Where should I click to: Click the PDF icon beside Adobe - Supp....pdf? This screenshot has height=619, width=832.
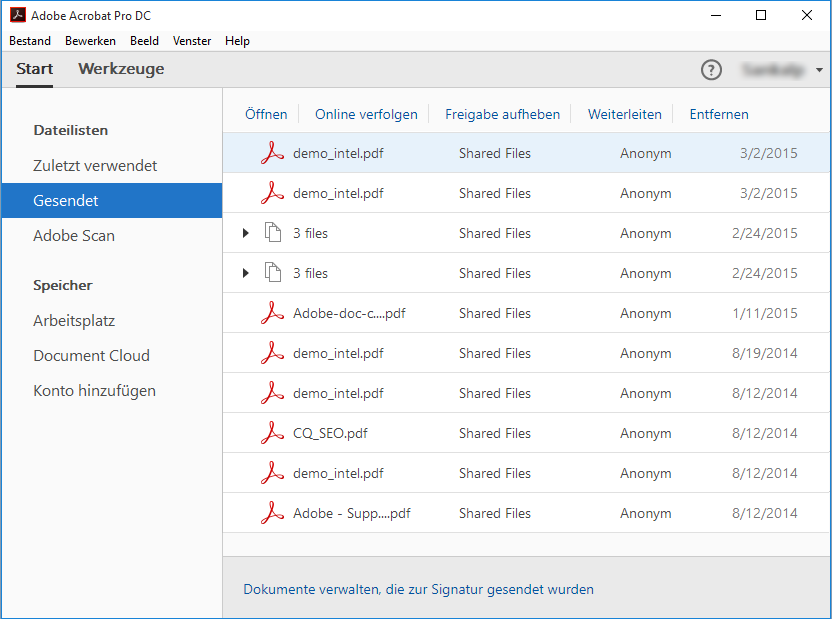(x=270, y=513)
